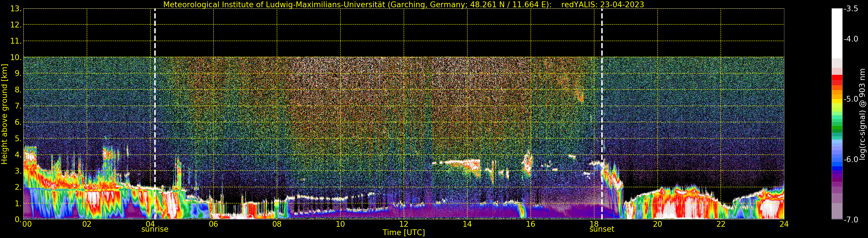
Task: Click time axis tick label 00
Action: pos(27,224)
